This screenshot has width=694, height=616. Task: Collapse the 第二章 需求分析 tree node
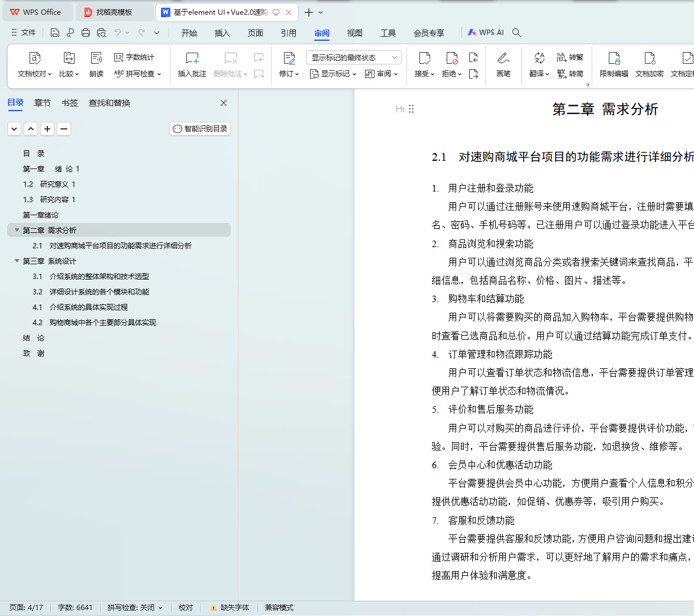tap(17, 230)
